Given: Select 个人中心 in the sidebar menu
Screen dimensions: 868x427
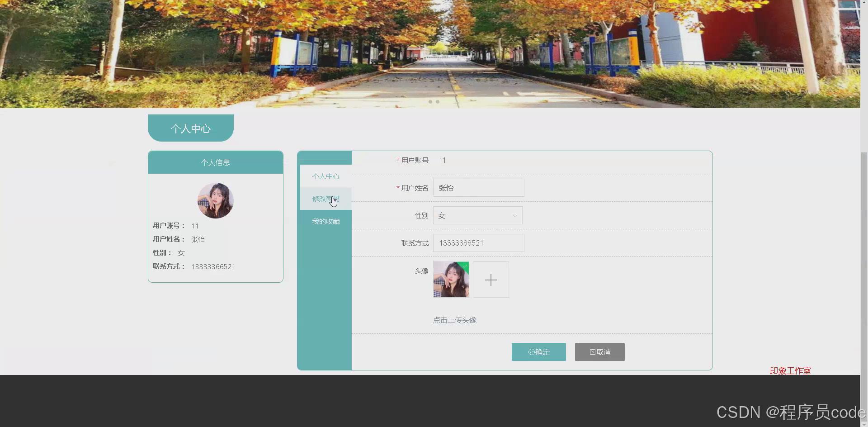Looking at the screenshot, I should (x=325, y=176).
